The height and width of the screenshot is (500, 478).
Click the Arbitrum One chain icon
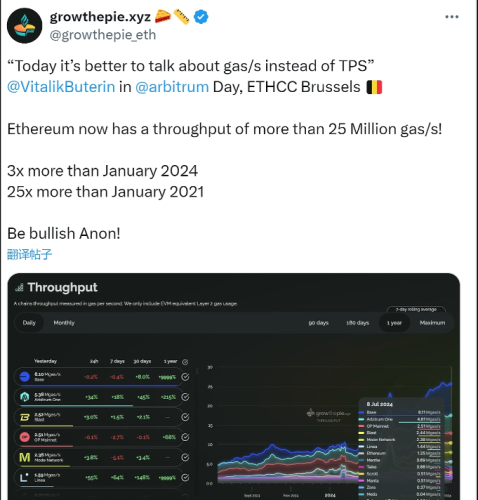(x=25, y=397)
